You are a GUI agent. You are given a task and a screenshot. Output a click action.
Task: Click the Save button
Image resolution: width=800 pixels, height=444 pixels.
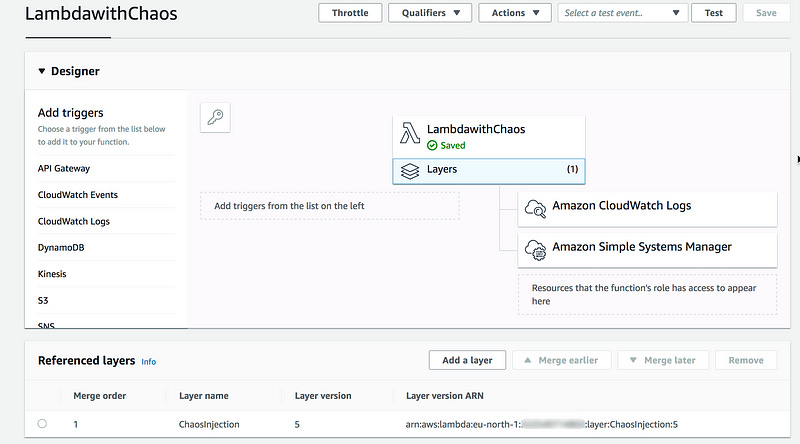point(766,13)
